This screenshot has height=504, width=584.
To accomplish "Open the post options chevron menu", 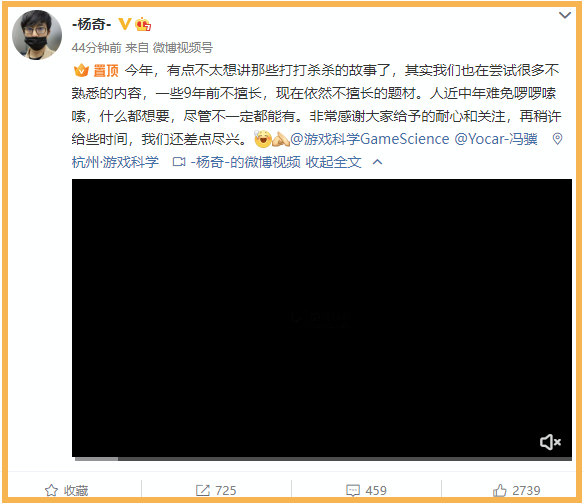I will click(565, 15).
